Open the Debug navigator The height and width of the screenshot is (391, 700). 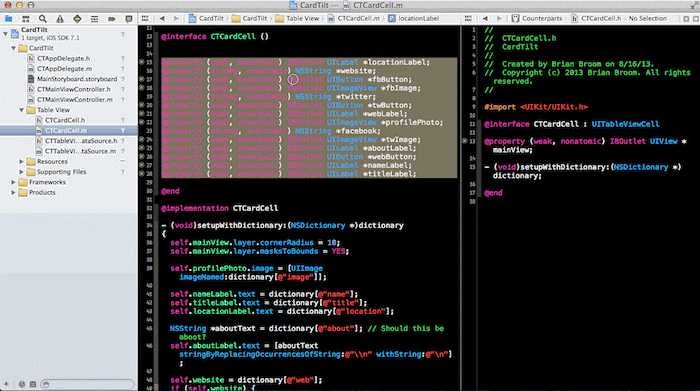94,19
